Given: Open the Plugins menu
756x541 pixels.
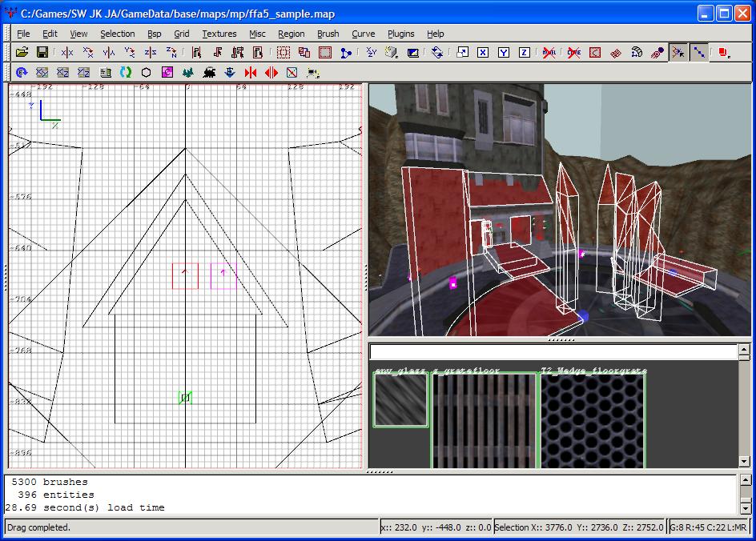Looking at the screenshot, I should pyautogui.click(x=401, y=34).
